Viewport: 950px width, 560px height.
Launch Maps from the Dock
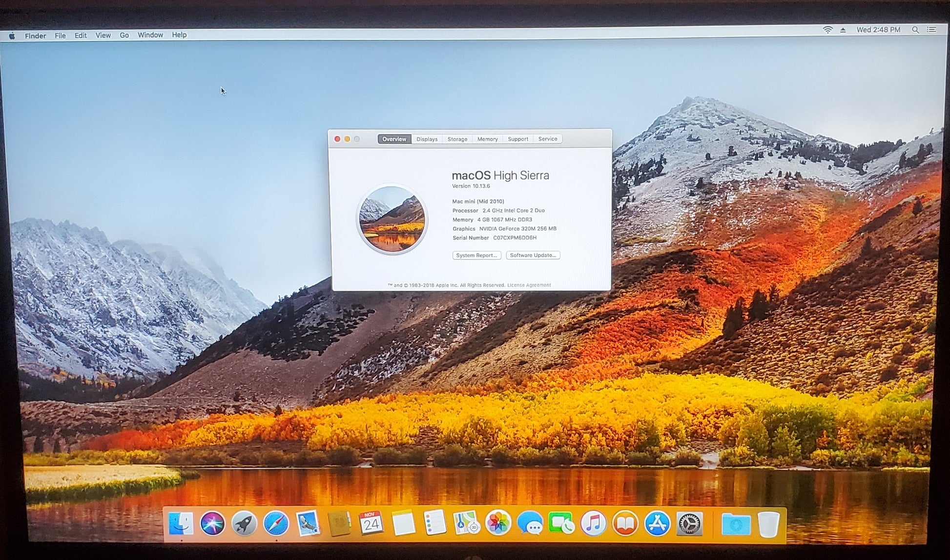(466, 523)
